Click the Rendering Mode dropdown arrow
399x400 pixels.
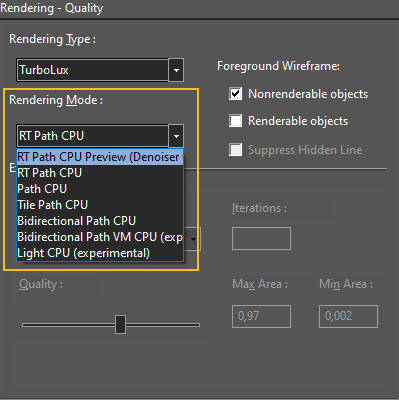pos(176,136)
